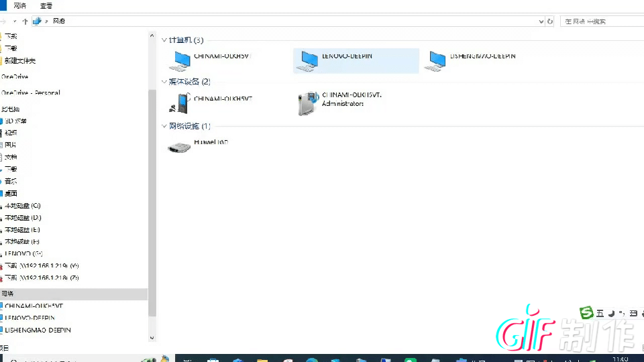Select 本地磁盘 (F:) in sidebar
644x362 pixels.
point(22,242)
